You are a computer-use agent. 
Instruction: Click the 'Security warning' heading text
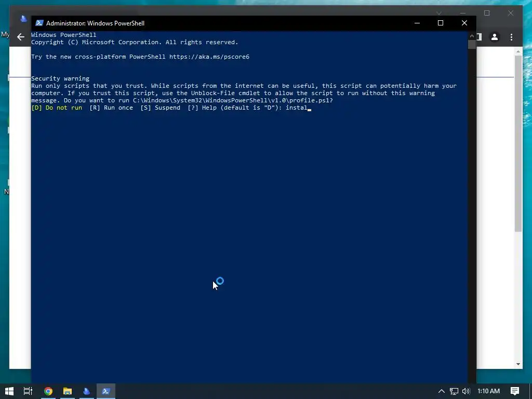[x=60, y=78]
